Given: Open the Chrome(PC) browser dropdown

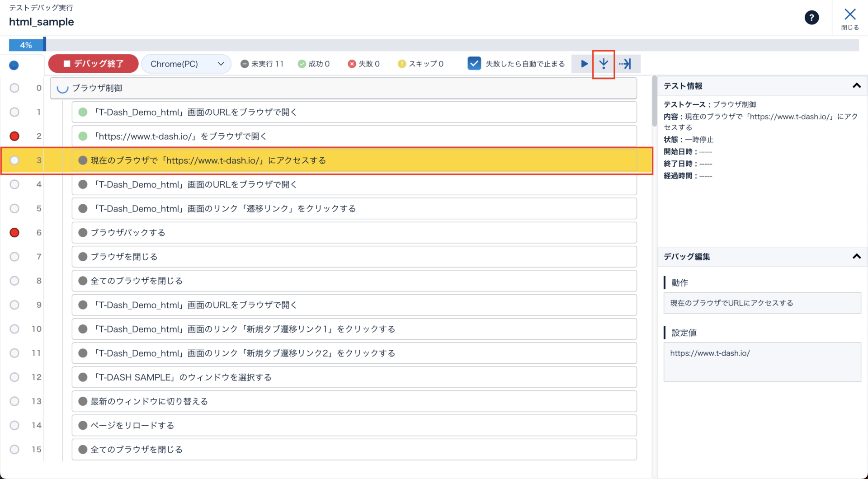Looking at the screenshot, I should pyautogui.click(x=186, y=64).
